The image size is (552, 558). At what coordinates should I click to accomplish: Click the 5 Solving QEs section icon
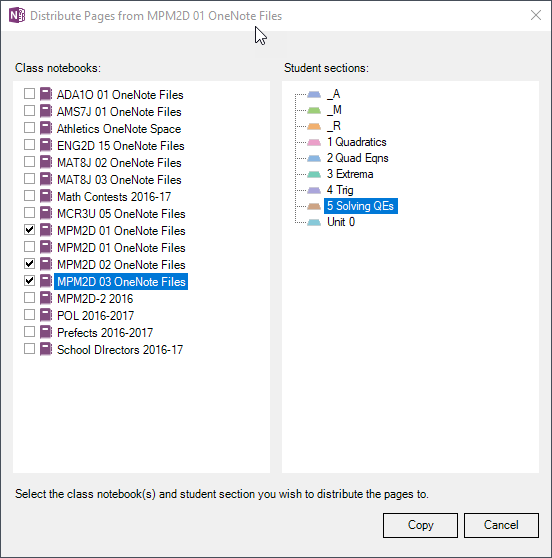(x=314, y=206)
